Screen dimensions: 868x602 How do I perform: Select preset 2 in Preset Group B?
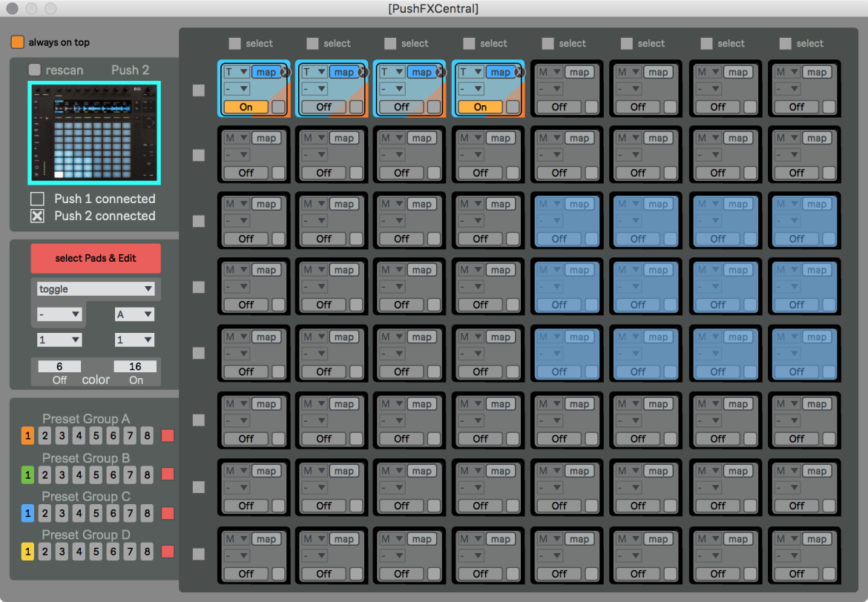coord(45,474)
